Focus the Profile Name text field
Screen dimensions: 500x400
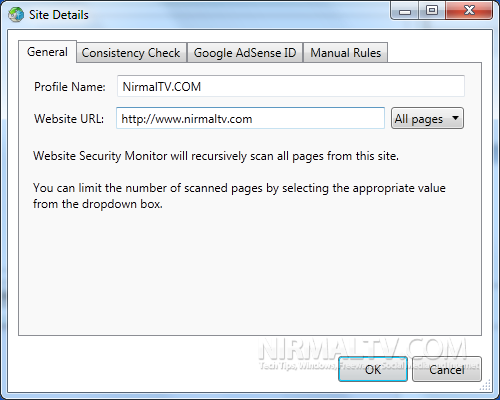click(291, 86)
